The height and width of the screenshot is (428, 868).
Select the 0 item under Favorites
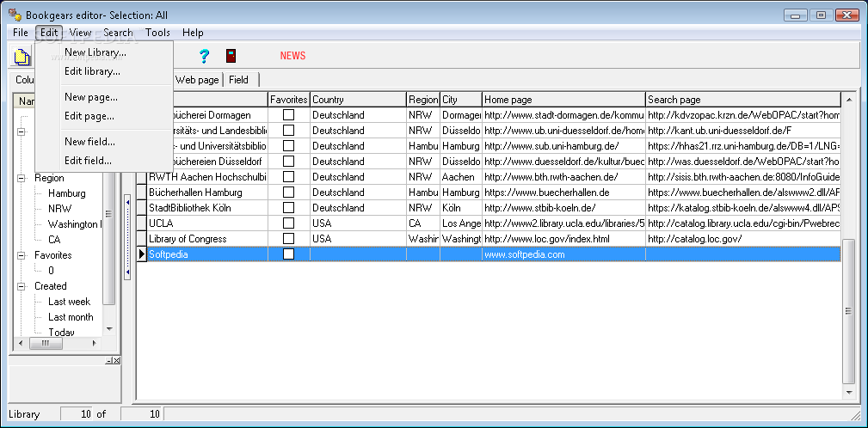pyautogui.click(x=51, y=271)
